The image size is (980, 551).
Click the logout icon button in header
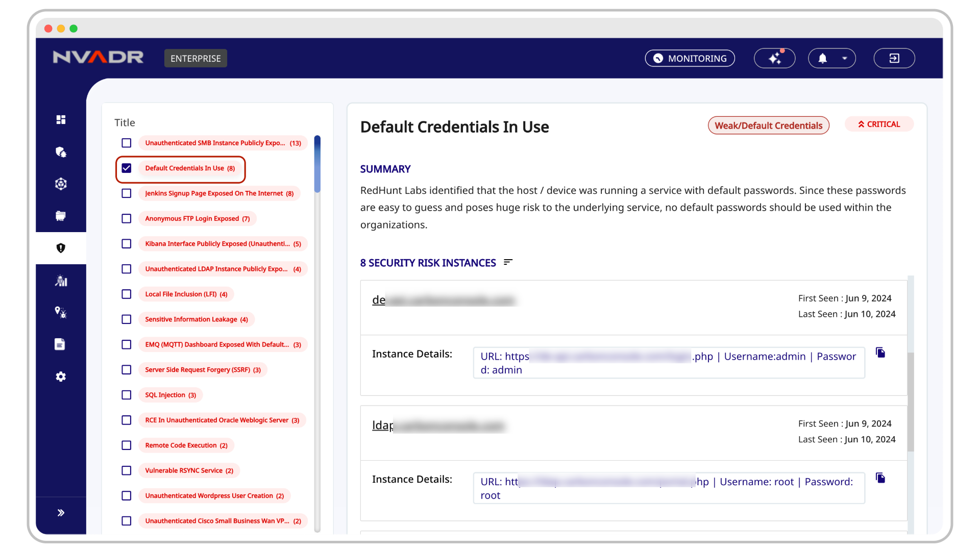(x=894, y=58)
